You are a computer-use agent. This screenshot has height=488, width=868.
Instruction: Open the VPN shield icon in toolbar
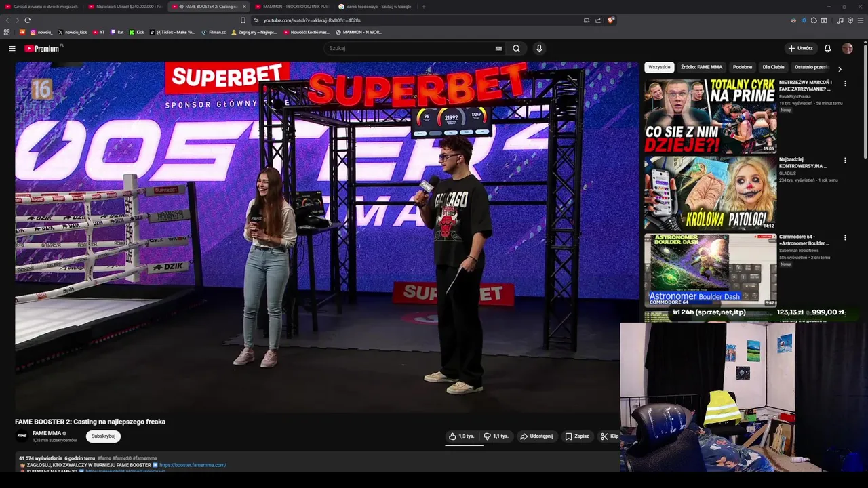pyautogui.click(x=850, y=20)
